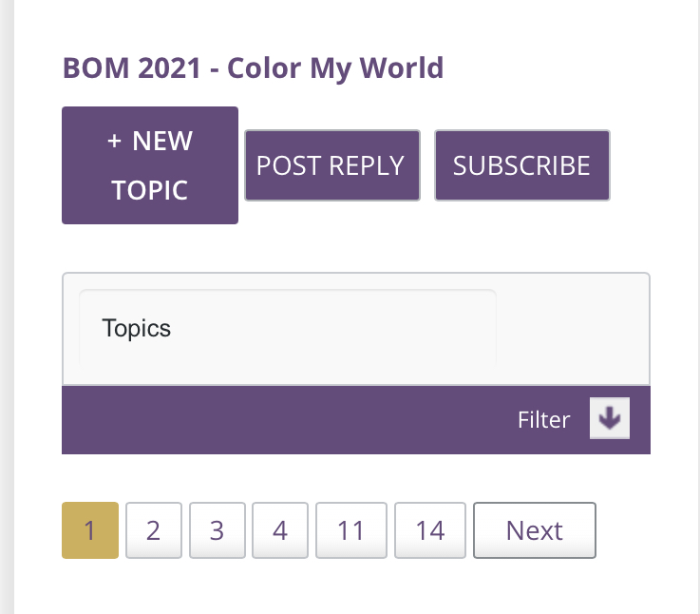Open page 4 of the topic list
700x614 pixels.
pos(280,530)
